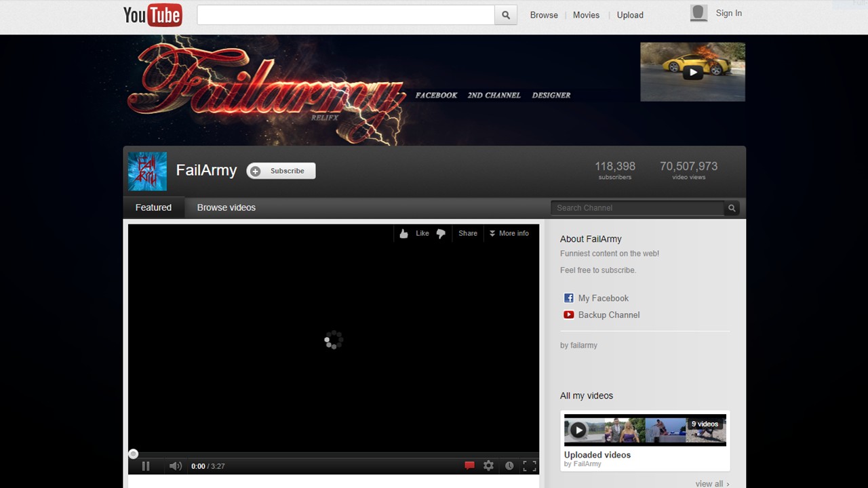Open the Backup Channel link
Viewport: 868px width, 488px height.
(x=609, y=314)
